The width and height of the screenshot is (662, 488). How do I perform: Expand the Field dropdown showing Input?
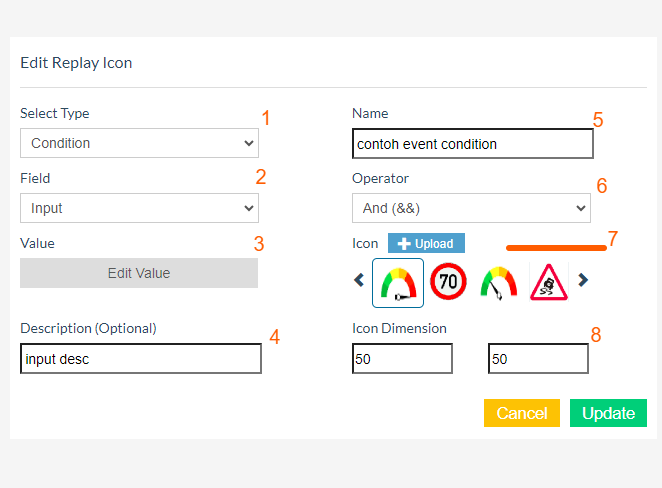pos(139,208)
